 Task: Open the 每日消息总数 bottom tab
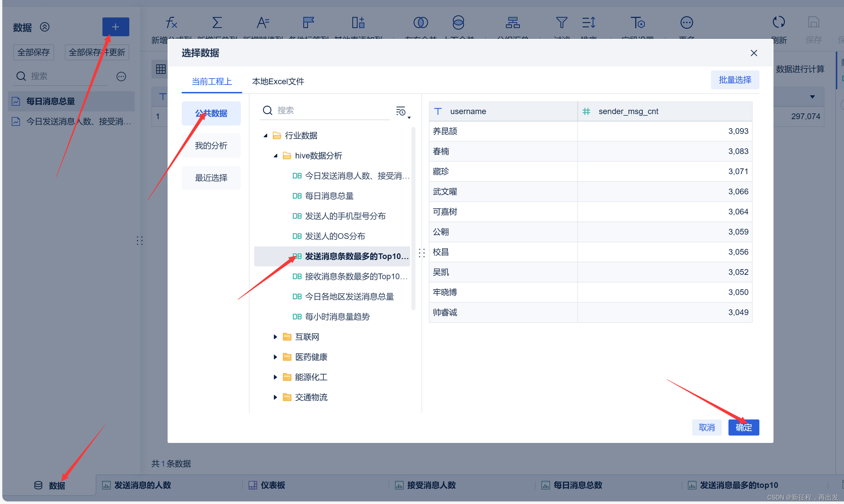click(x=572, y=485)
